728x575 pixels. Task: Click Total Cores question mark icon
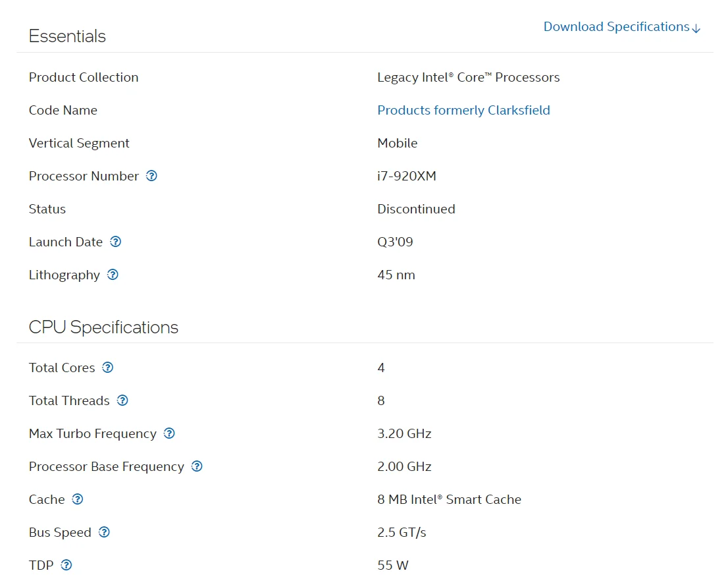pyautogui.click(x=107, y=368)
